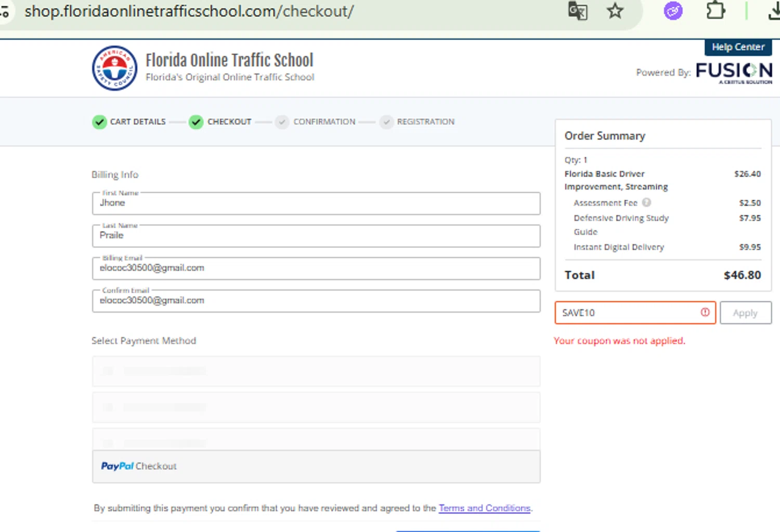Screen dimensions: 780x532
Task: Click the $26.40 course price
Action: click(747, 174)
